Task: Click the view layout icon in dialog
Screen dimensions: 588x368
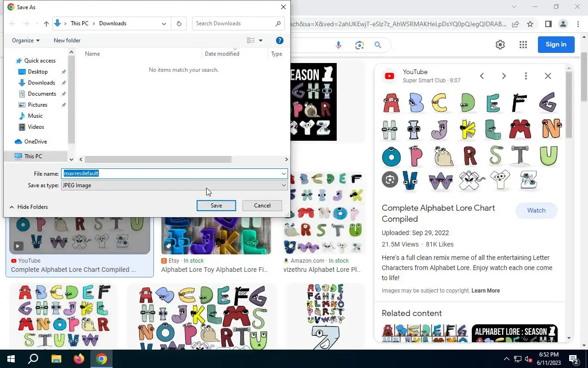Action: coord(251,40)
